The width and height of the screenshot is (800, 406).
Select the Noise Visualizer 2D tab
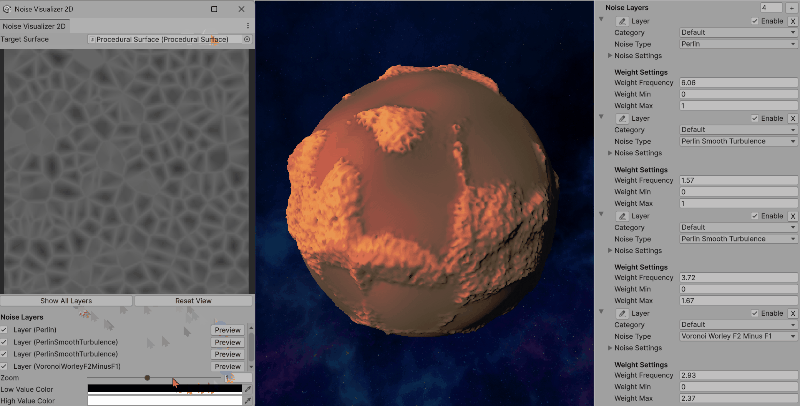tap(34, 25)
